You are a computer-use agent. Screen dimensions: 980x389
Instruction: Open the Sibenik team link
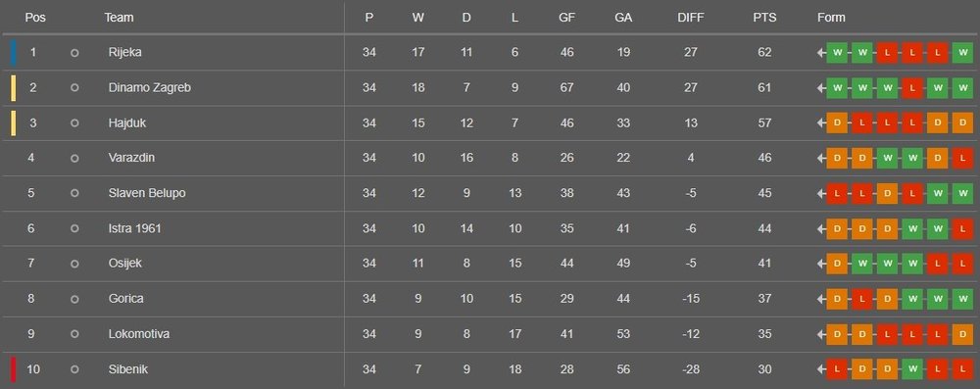pos(128,369)
